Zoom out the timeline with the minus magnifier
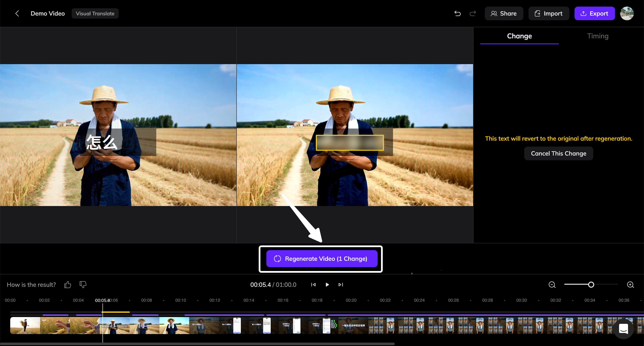This screenshot has width=644, height=346. tap(552, 284)
